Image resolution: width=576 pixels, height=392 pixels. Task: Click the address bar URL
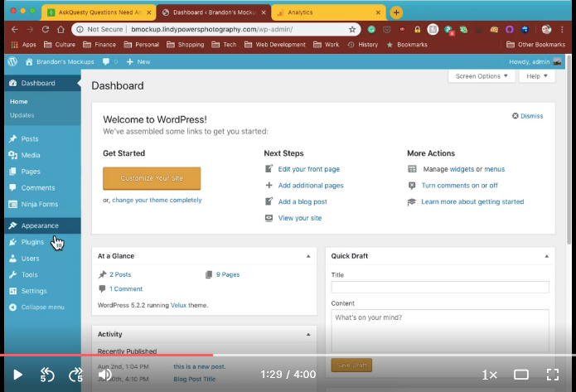pos(211,29)
